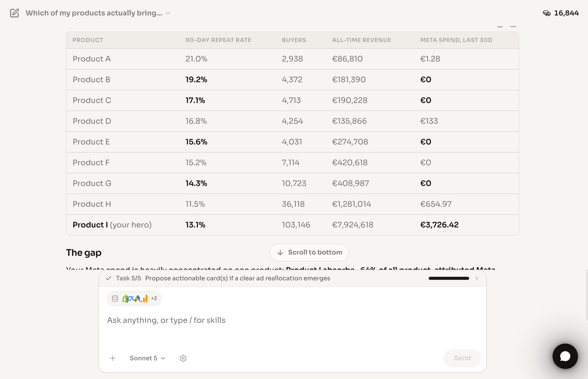Click the +2 more sources label
The image size is (588, 379).
click(154, 299)
